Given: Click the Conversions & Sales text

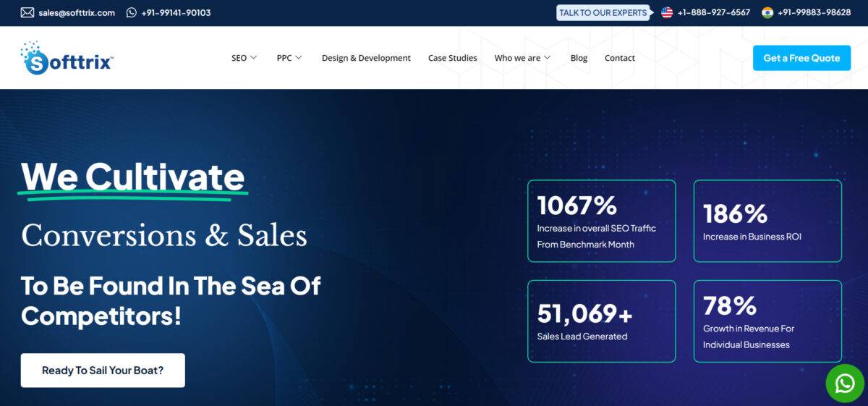Looking at the screenshot, I should (164, 235).
